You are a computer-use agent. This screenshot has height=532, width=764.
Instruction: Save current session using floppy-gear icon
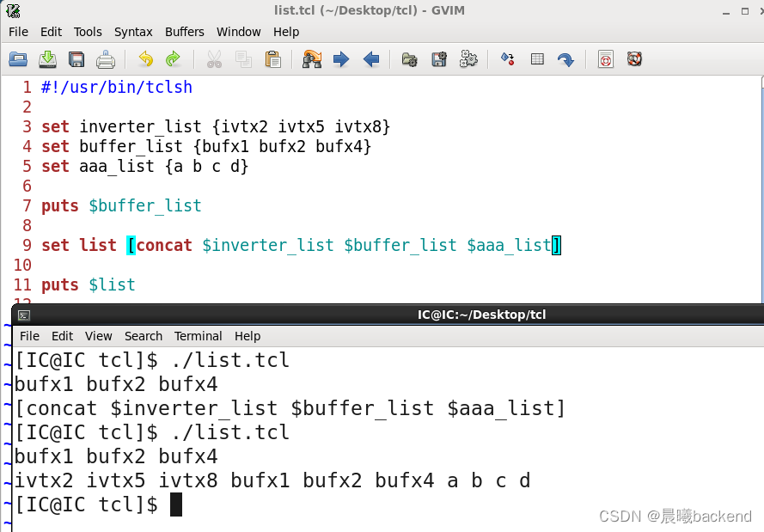click(x=439, y=59)
